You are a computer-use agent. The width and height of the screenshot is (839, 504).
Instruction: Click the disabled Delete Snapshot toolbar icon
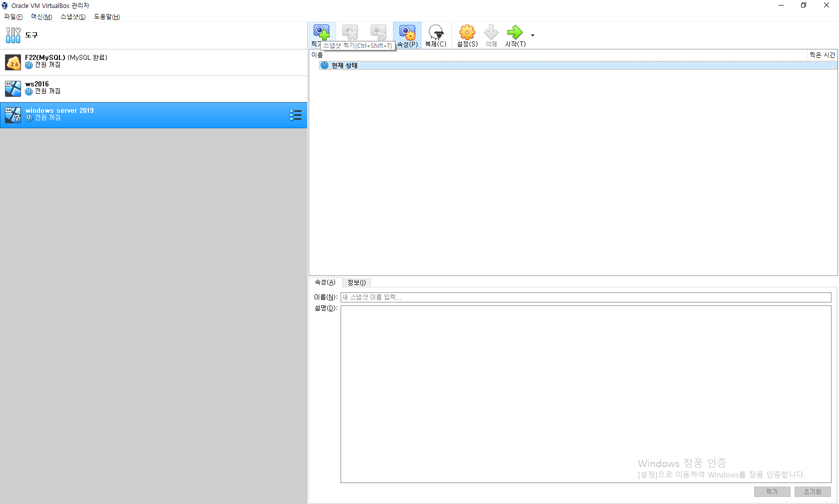coord(350,32)
